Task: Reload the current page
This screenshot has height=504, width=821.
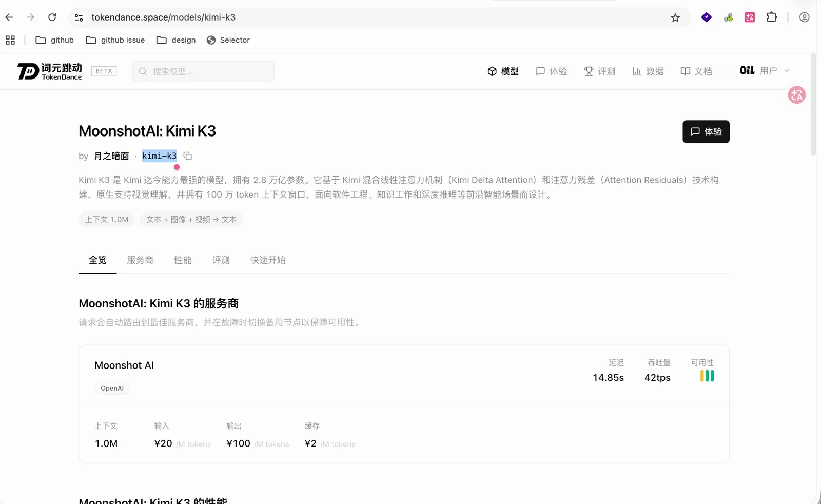Action: [x=52, y=17]
